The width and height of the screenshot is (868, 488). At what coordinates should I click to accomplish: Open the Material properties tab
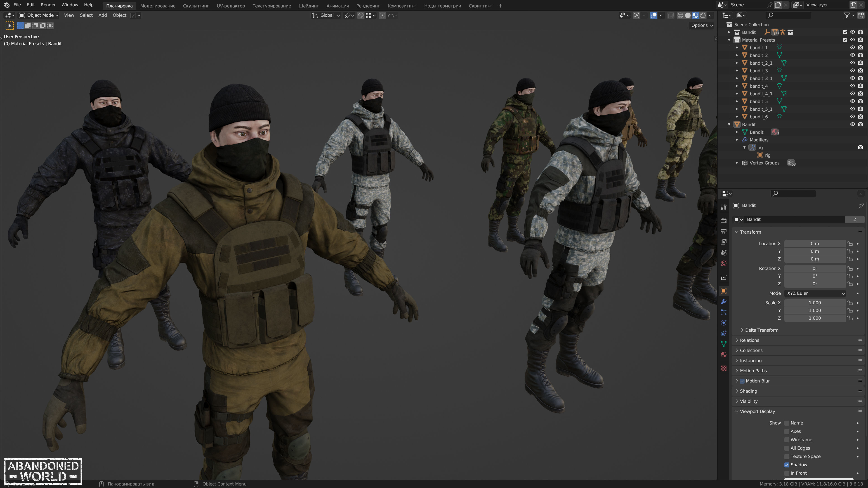point(723,355)
